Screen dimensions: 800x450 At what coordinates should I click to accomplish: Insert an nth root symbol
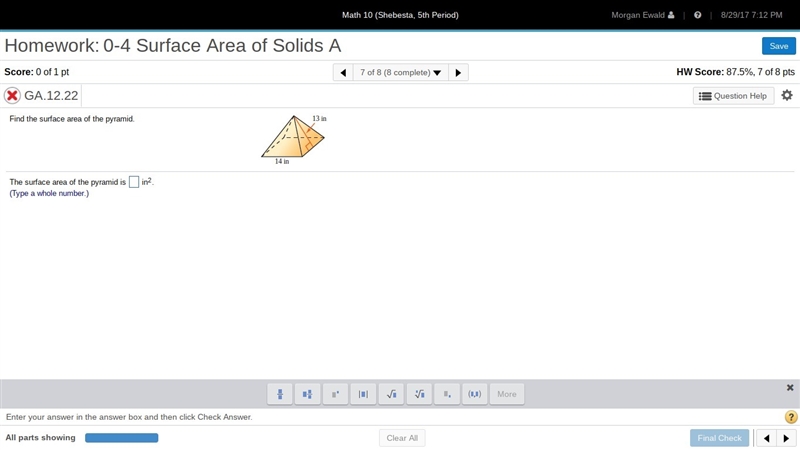pyautogui.click(x=419, y=394)
